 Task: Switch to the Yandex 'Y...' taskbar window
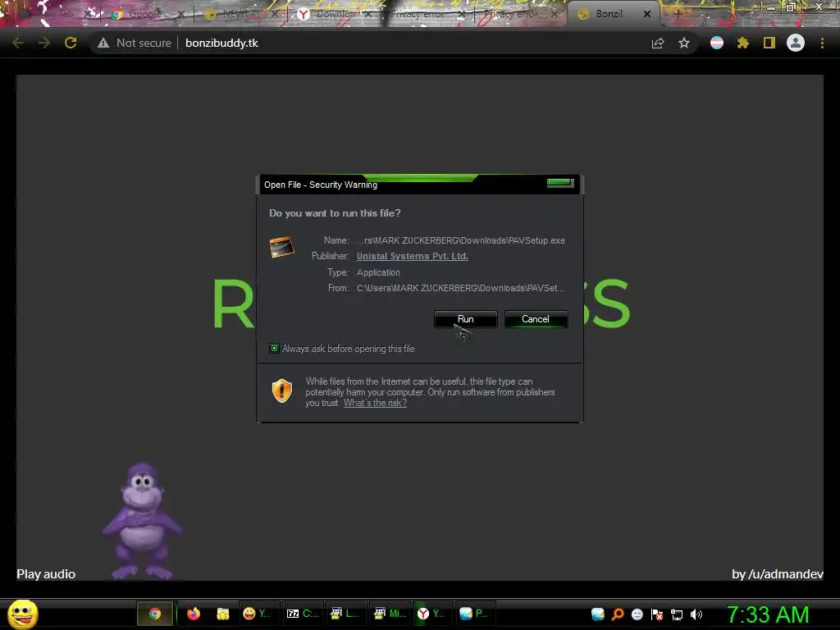(x=432, y=614)
